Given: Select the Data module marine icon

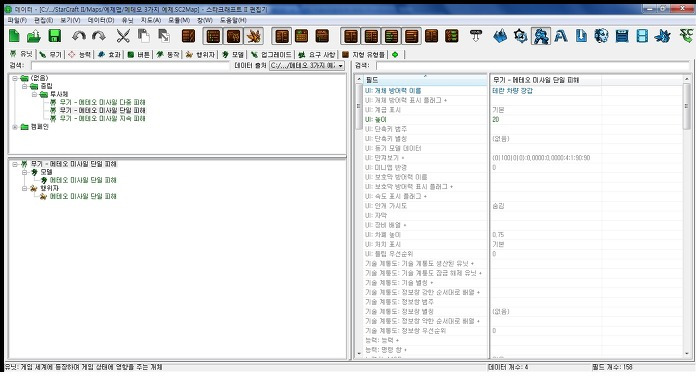Looking at the screenshot, I should pos(541,36).
